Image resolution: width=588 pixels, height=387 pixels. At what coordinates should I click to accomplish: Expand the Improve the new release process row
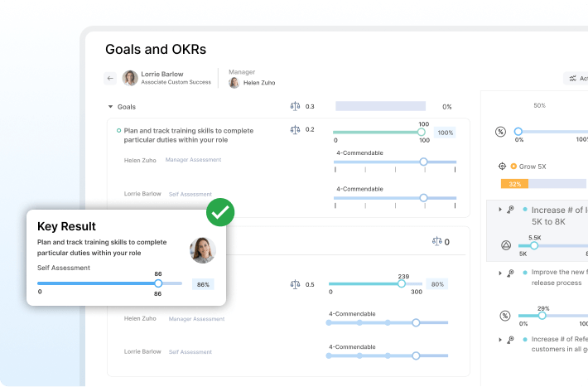pos(500,273)
